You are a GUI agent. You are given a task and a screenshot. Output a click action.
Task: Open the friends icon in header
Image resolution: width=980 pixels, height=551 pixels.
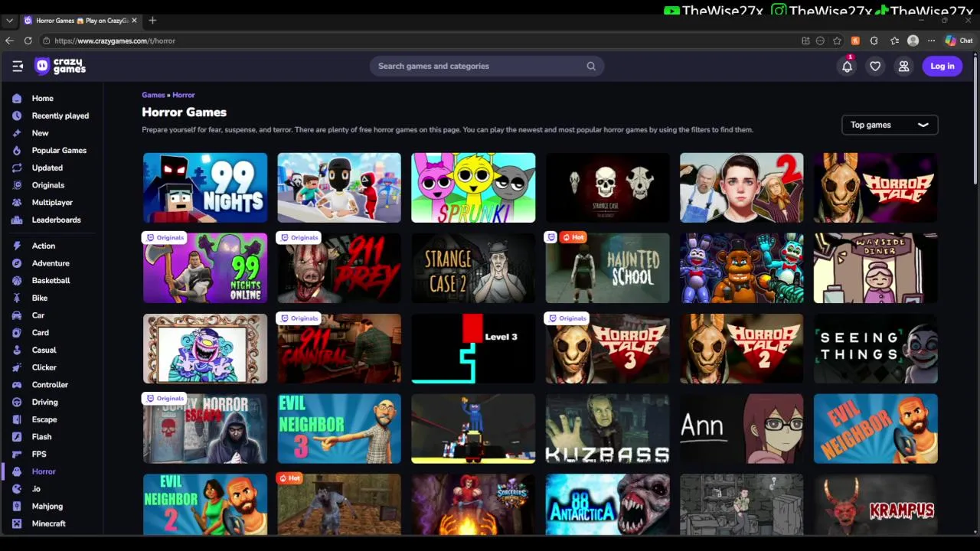pos(903,67)
